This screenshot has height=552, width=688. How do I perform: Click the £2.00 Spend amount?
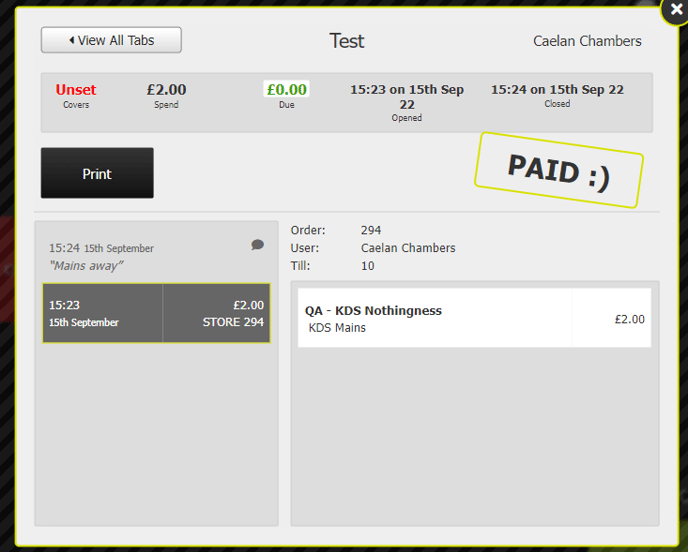click(166, 90)
